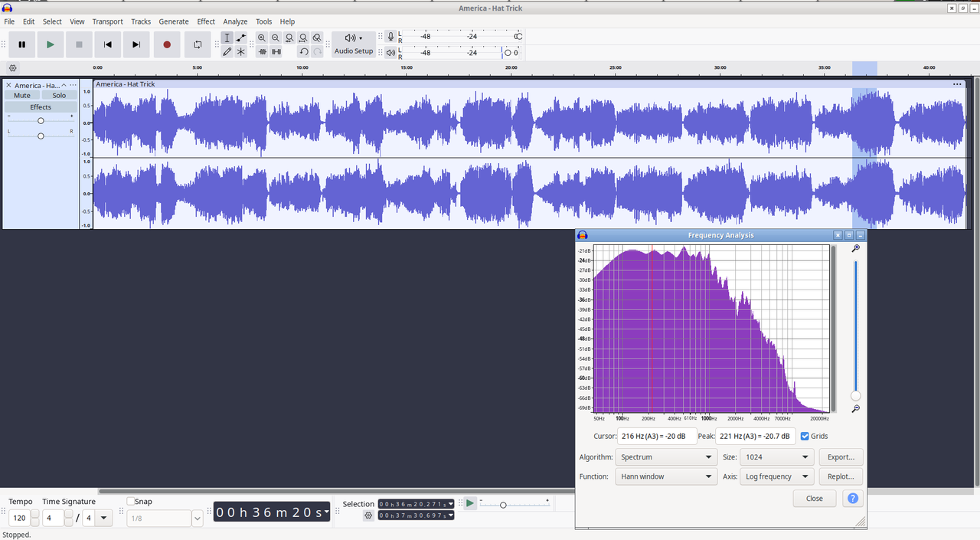Click the zoom-in magnifier above vertical slider
Image resolution: width=980 pixels, height=540 pixels.
[855, 249]
